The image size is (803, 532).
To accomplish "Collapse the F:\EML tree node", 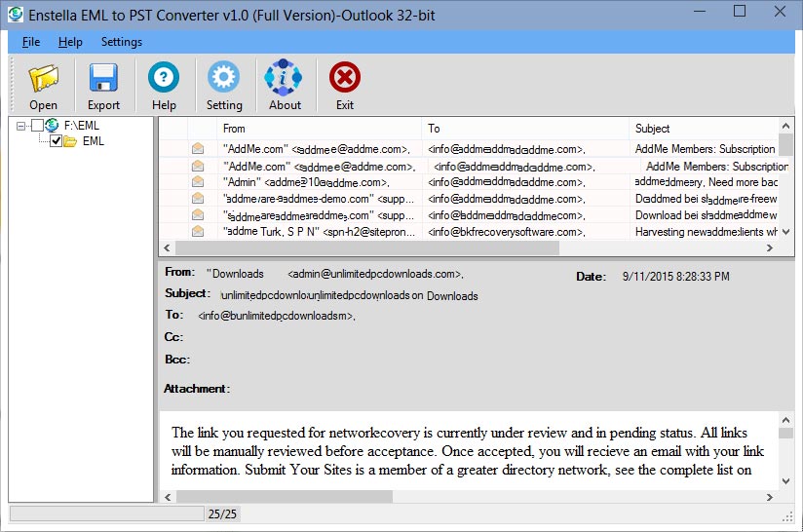I will 20,125.
